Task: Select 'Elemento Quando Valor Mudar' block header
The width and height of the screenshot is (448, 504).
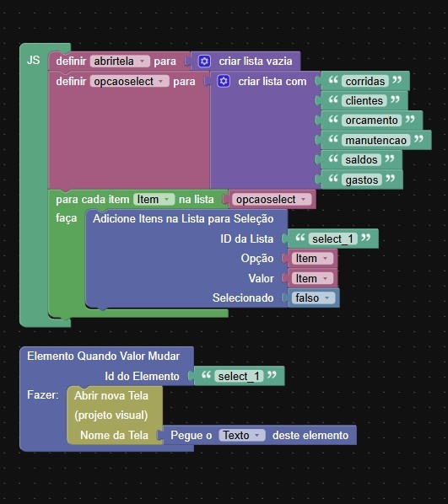Action: 103,357
